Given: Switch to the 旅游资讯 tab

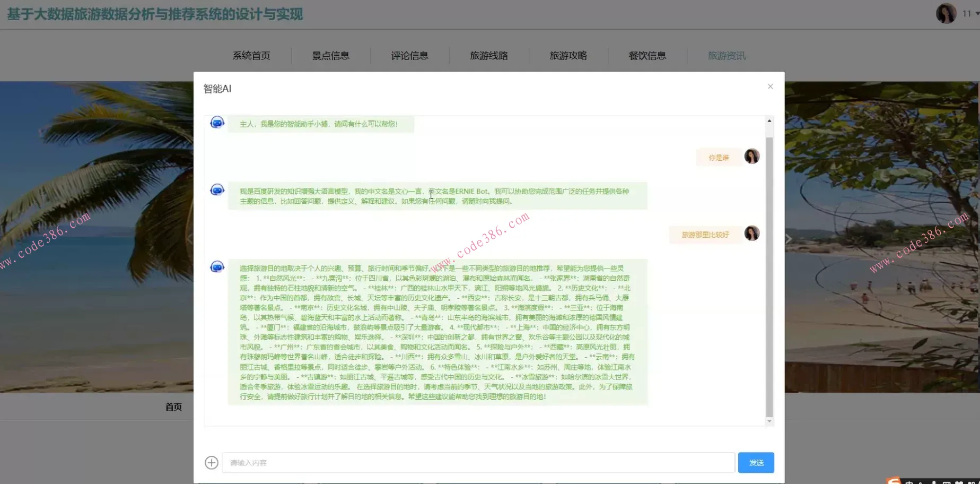Looking at the screenshot, I should (727, 55).
